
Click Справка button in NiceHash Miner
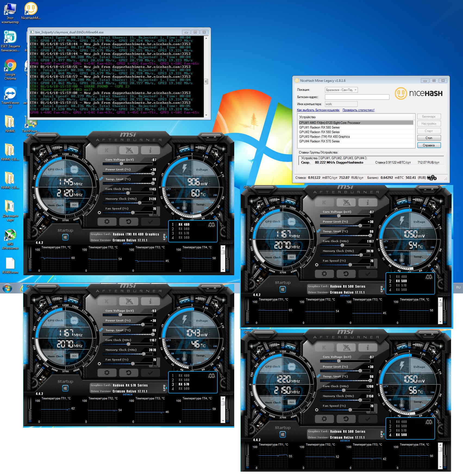pos(429,145)
